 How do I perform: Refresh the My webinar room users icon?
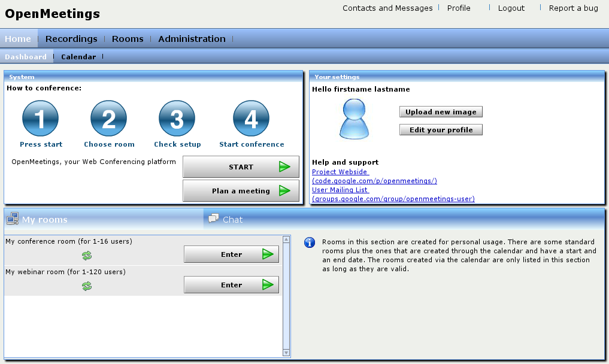(x=87, y=286)
